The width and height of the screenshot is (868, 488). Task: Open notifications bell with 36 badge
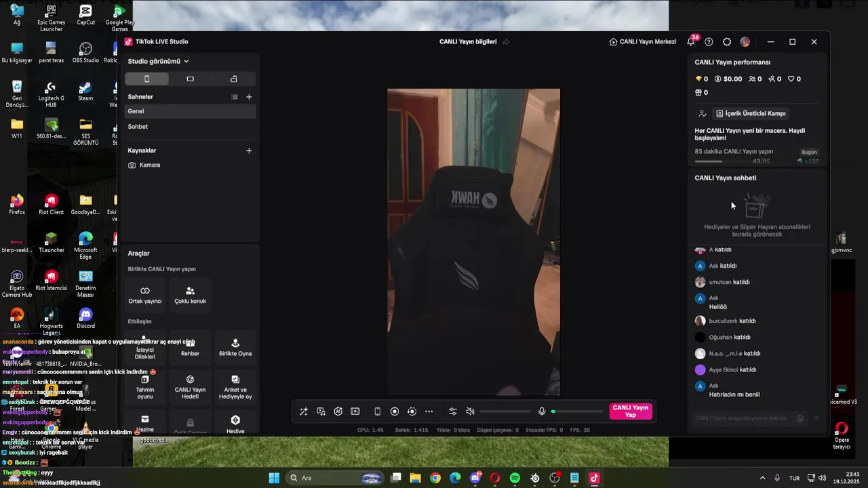(x=691, y=41)
